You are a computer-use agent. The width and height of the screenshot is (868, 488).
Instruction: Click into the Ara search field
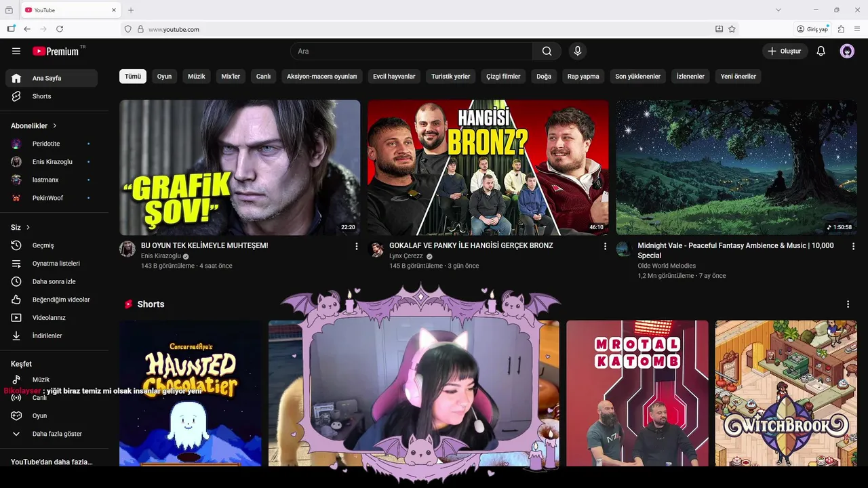click(412, 51)
